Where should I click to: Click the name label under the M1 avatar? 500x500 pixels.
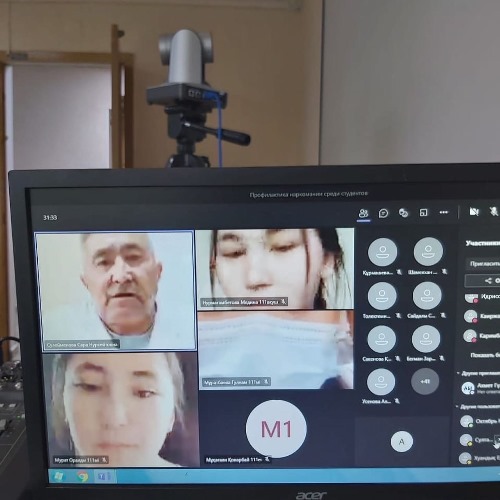[x=237, y=460]
